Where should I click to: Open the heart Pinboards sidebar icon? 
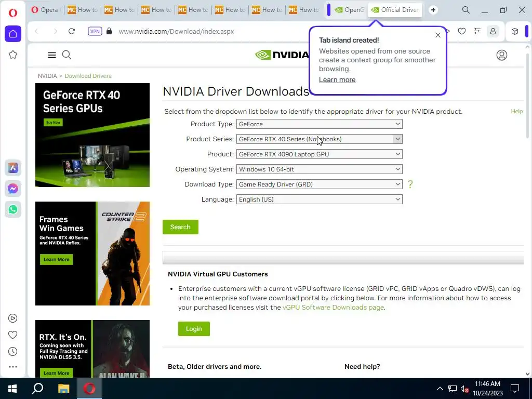13,335
